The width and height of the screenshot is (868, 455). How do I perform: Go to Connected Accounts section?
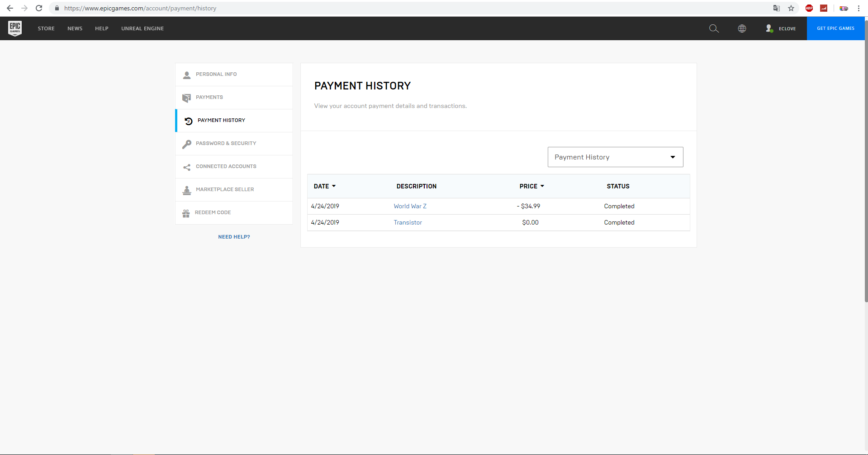point(234,167)
